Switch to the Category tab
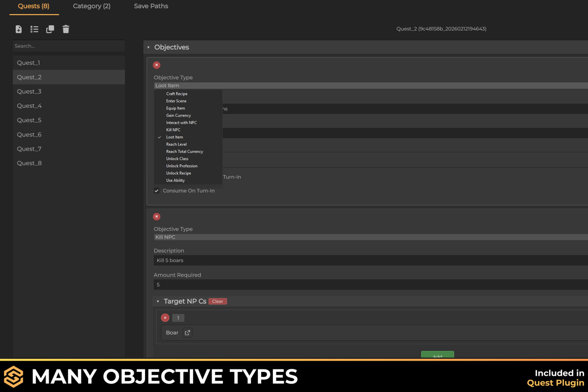Viewport: 588px width, 392px height. tap(92, 6)
